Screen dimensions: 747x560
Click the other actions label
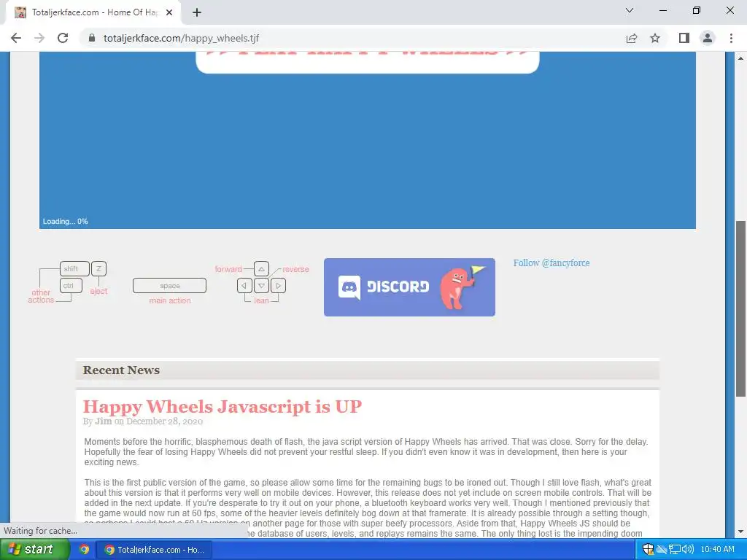pos(41,296)
